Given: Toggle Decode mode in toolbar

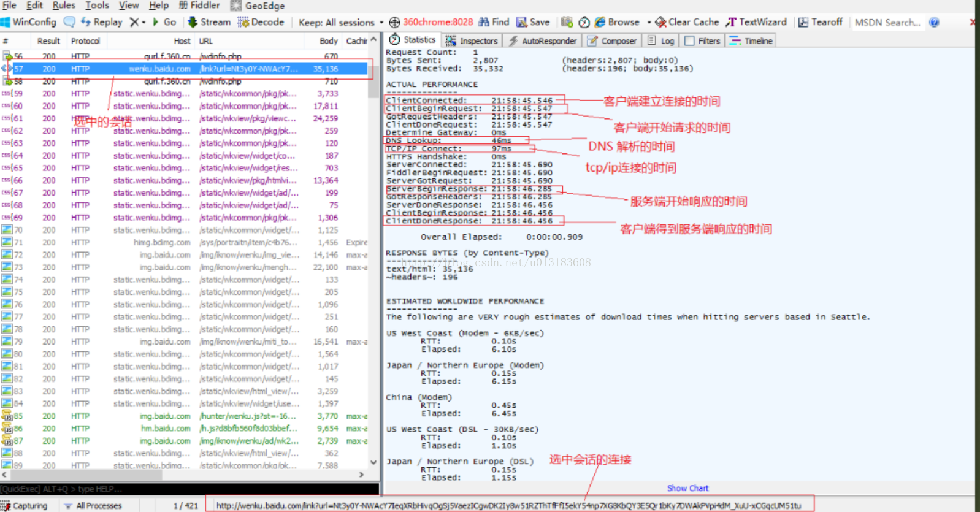Looking at the screenshot, I should (x=261, y=22).
